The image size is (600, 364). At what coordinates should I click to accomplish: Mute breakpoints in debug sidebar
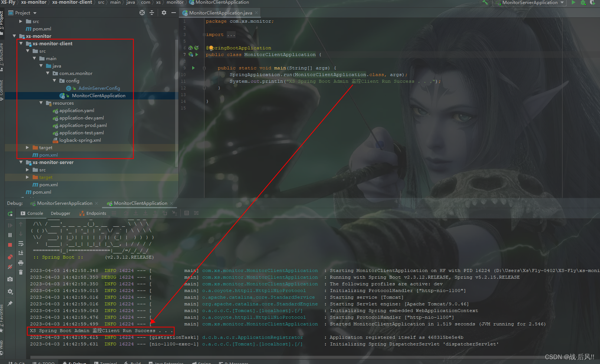[x=10, y=267]
